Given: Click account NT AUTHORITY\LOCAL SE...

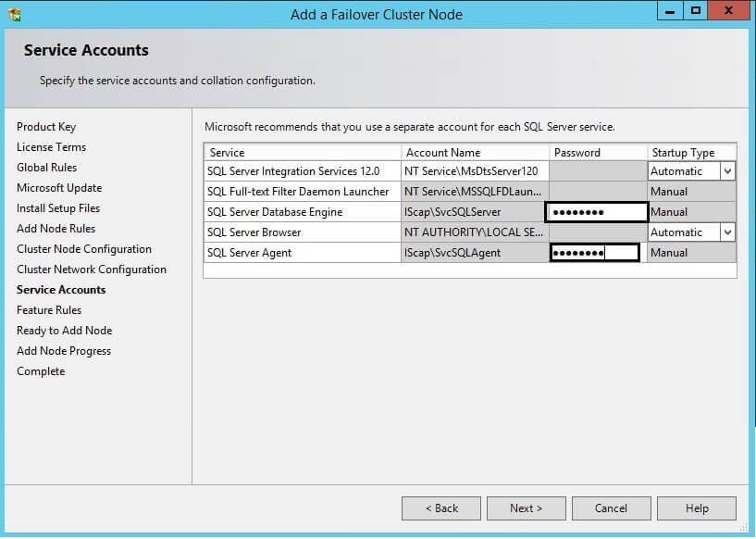Looking at the screenshot, I should click(x=475, y=232).
